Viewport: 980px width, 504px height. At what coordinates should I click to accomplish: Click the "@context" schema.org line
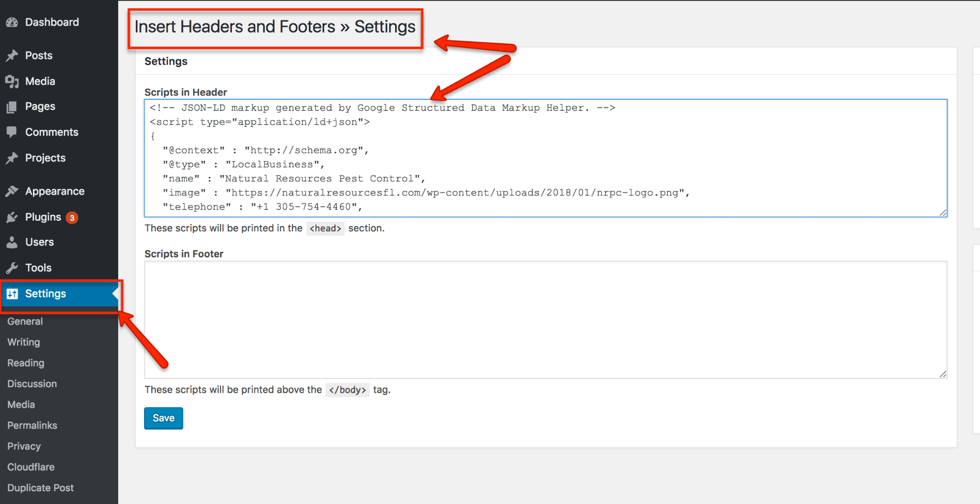pyautogui.click(x=265, y=150)
